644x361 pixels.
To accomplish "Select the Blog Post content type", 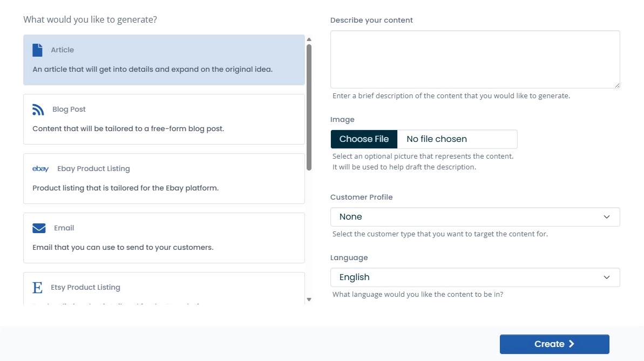I will click(x=162, y=119).
